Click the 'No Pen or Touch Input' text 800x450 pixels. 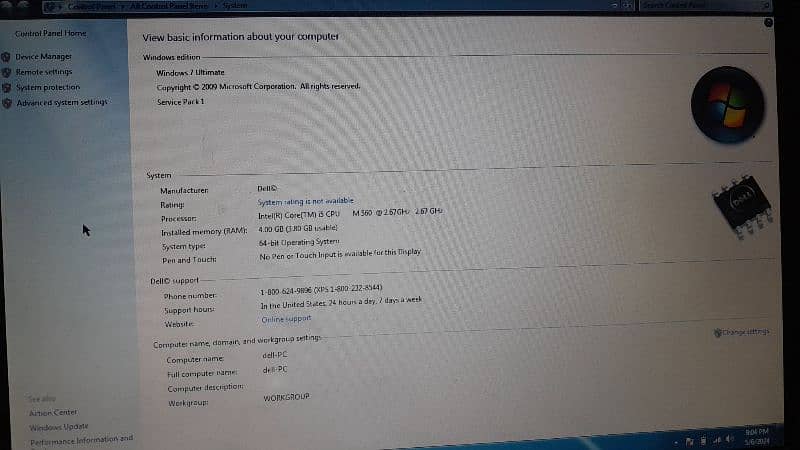340,254
